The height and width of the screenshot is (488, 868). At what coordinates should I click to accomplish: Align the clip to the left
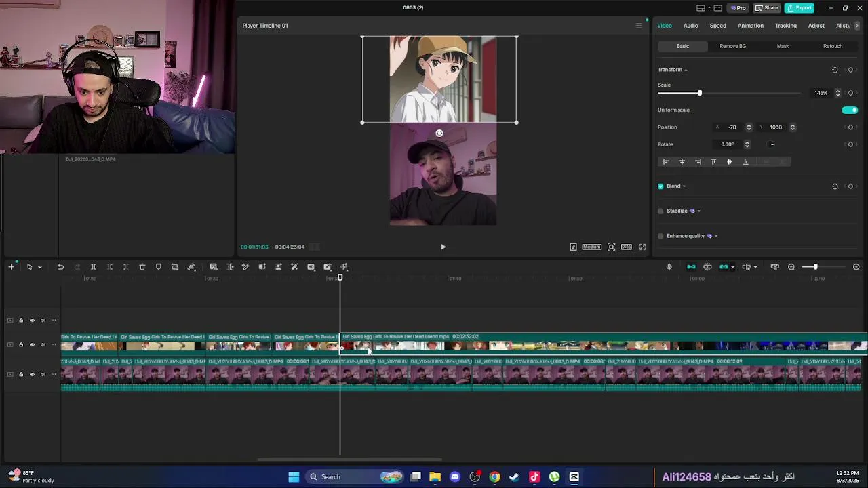[666, 162]
